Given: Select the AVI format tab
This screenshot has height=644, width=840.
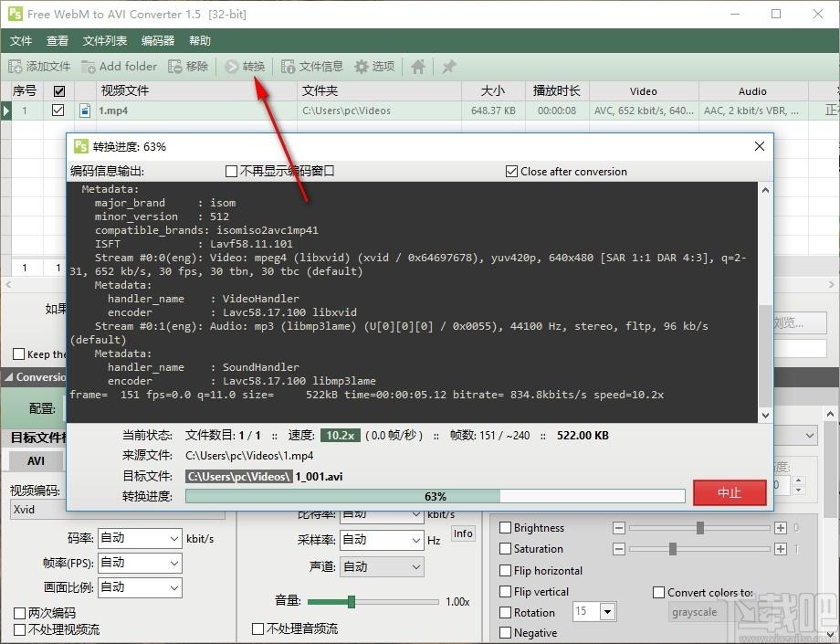Looking at the screenshot, I should [36, 460].
